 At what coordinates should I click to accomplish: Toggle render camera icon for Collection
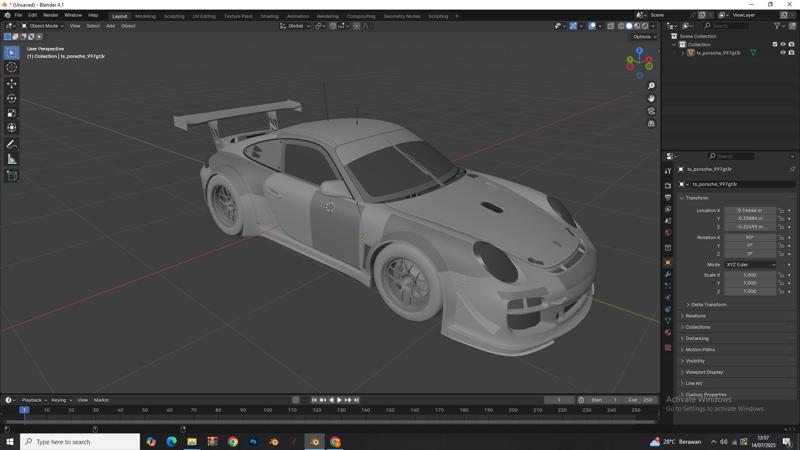[x=791, y=44]
